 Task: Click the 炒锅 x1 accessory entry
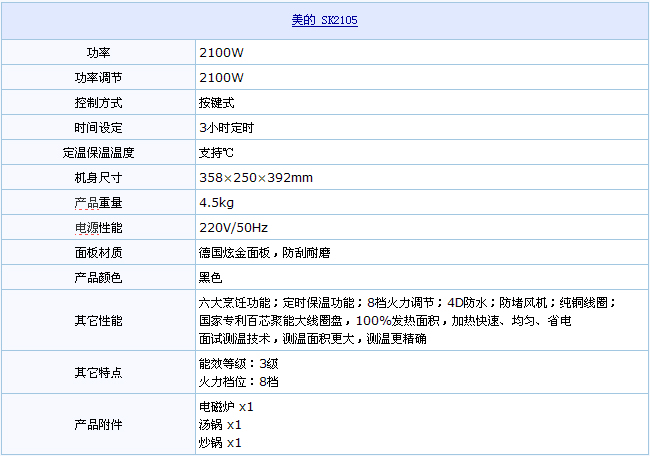tap(221, 442)
